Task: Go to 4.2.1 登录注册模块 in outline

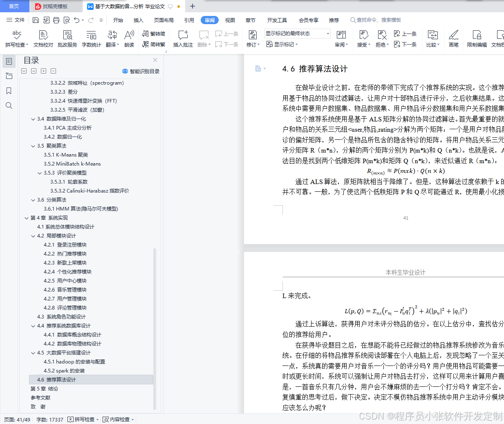Action: click(x=65, y=245)
